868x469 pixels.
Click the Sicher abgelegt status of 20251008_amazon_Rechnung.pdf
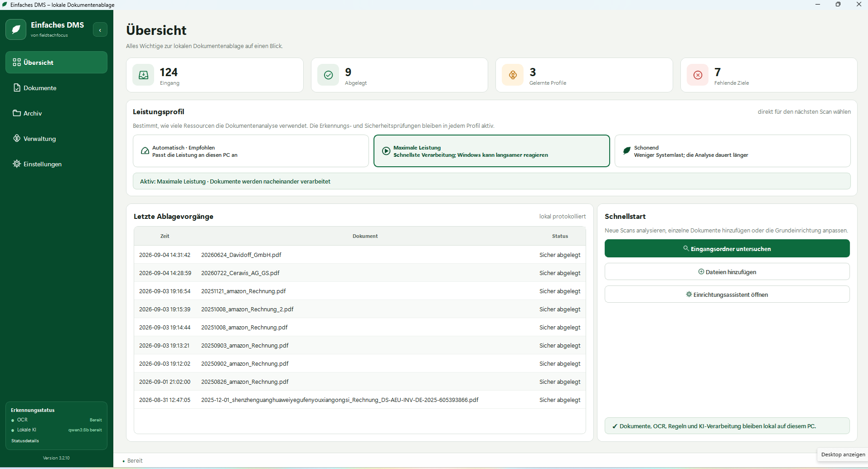[560, 327]
